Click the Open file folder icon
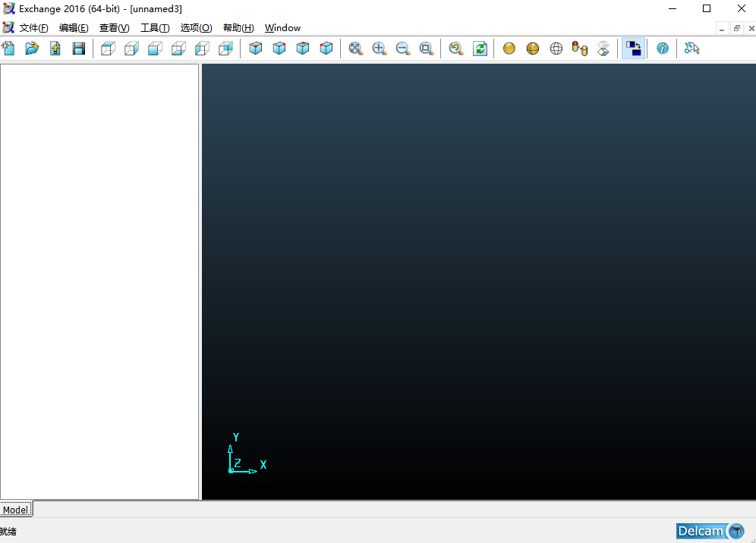The height and width of the screenshot is (543, 756). coord(32,49)
